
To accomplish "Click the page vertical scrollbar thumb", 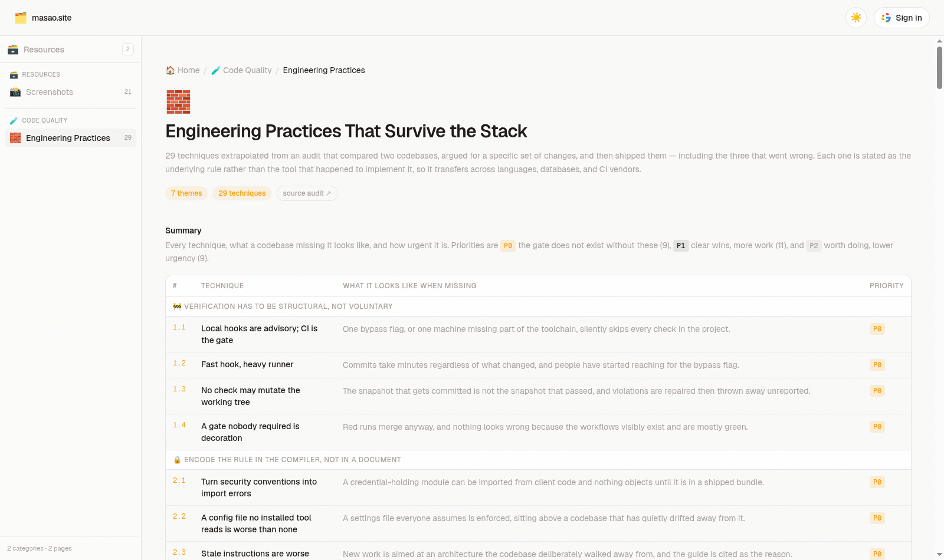I will [x=939, y=67].
